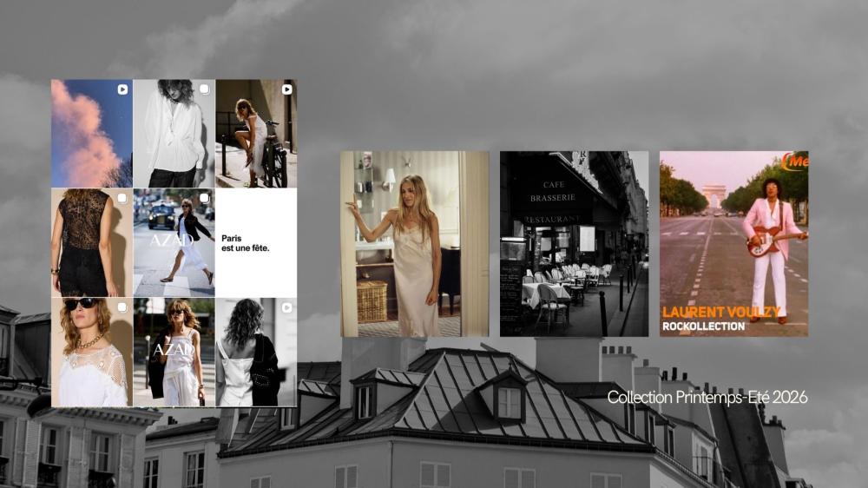The image size is (868, 488).
Task: Click the orange logo atop the Laurent Voulzy cover
Action: pyautogui.click(x=794, y=162)
